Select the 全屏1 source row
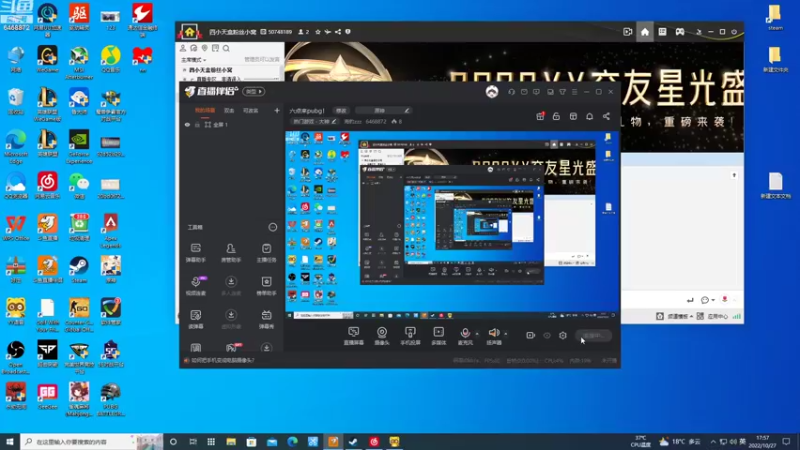The image size is (800, 450). pyautogui.click(x=232, y=124)
